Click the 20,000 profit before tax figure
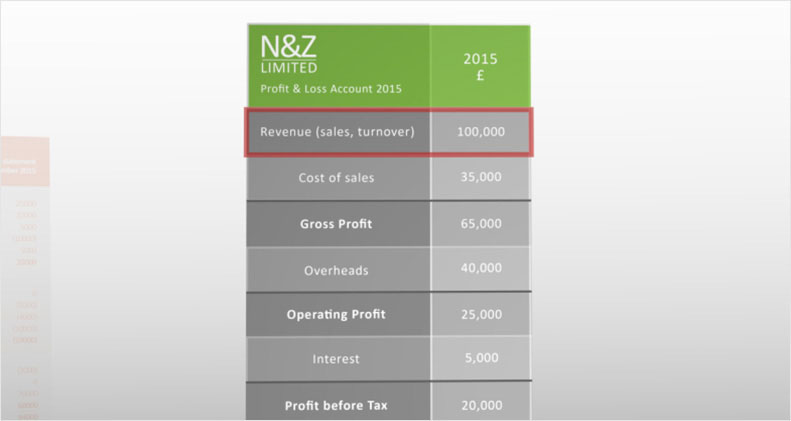 (x=481, y=405)
